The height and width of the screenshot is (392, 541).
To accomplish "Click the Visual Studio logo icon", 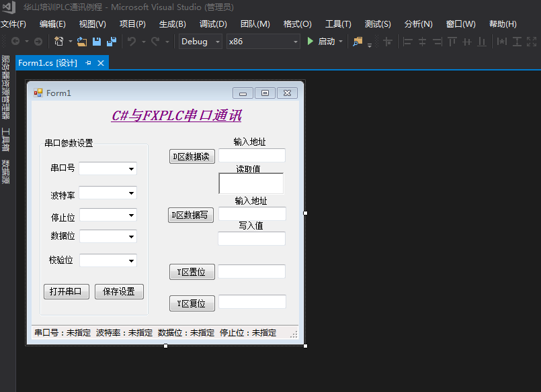I will click(x=9, y=7).
